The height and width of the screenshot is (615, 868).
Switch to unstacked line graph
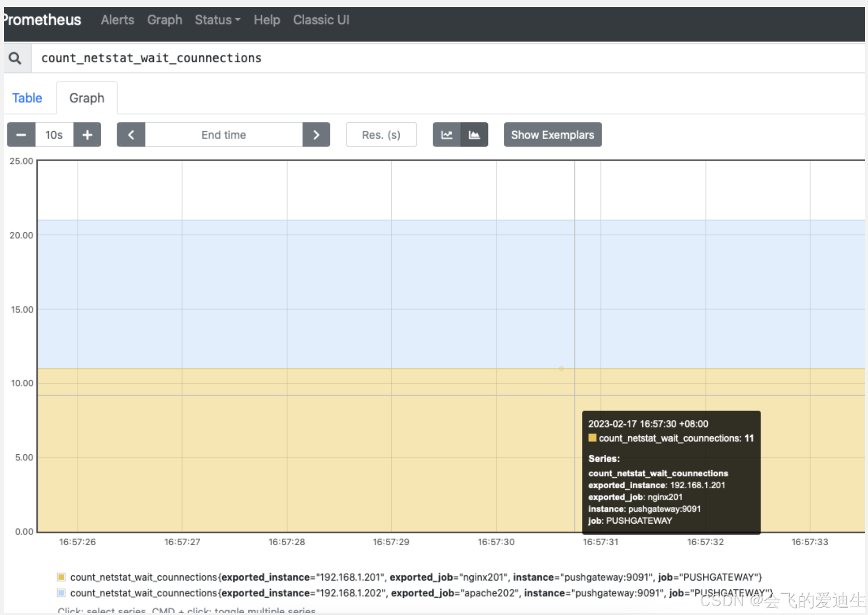click(x=447, y=135)
